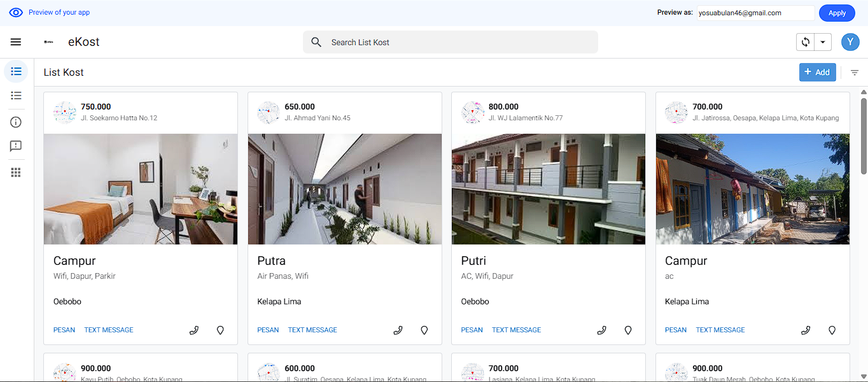Click the Add button
Screen dimensions: 868x382
point(817,73)
